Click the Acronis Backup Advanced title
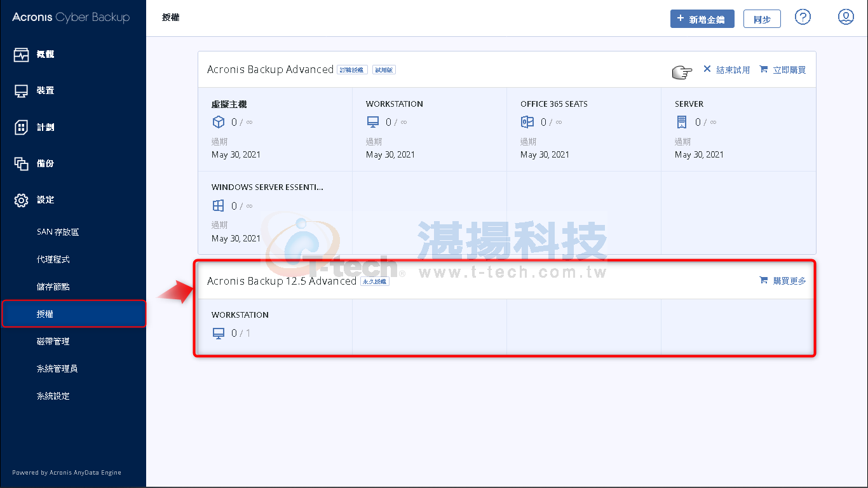This screenshot has height=488, width=868. click(x=270, y=69)
